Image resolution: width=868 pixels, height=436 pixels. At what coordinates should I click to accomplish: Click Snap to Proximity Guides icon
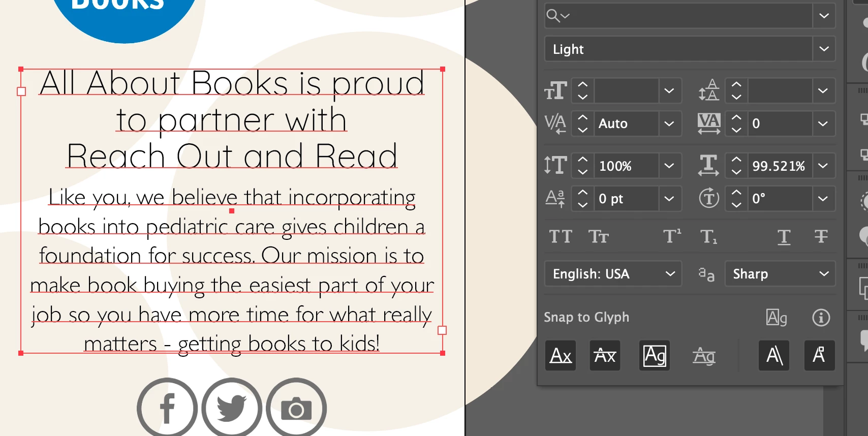(704, 356)
